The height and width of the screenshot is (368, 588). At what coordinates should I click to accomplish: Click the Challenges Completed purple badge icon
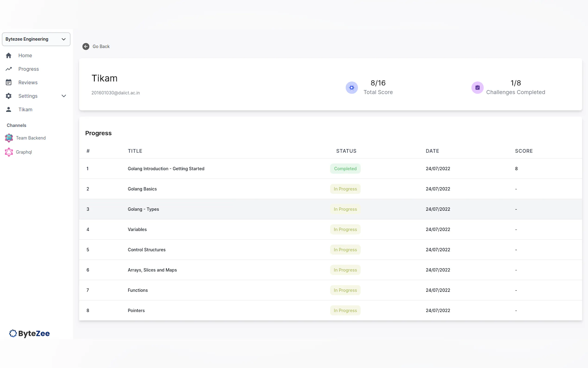477,88
